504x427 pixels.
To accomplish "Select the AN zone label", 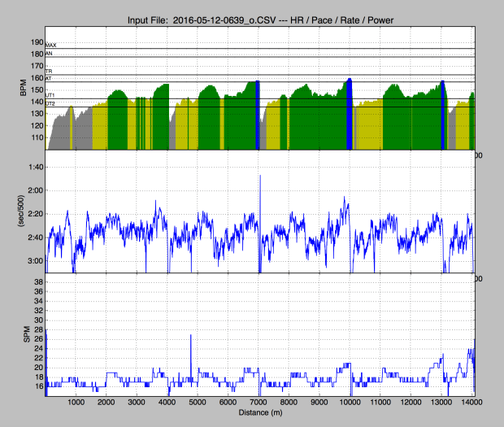I will tap(49, 53).
